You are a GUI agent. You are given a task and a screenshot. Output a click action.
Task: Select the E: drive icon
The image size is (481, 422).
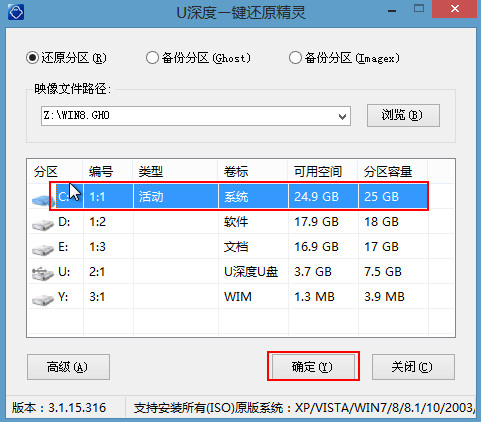[43, 249]
